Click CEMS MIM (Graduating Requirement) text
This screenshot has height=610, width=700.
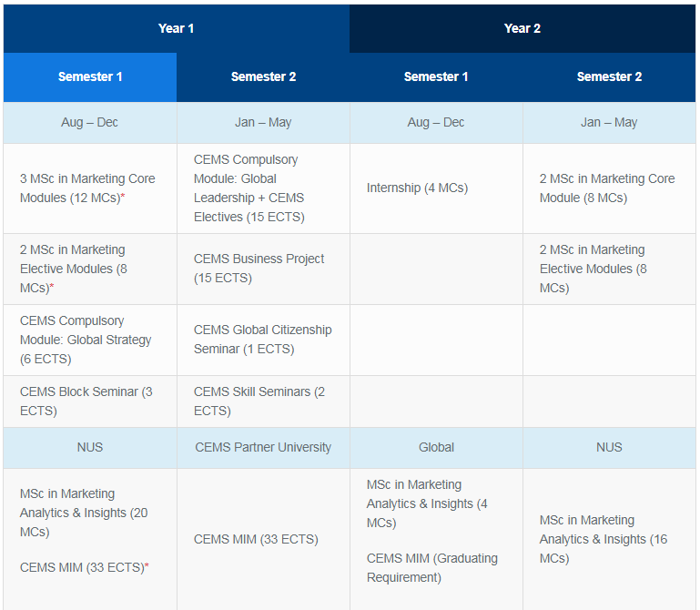pyautogui.click(x=432, y=568)
